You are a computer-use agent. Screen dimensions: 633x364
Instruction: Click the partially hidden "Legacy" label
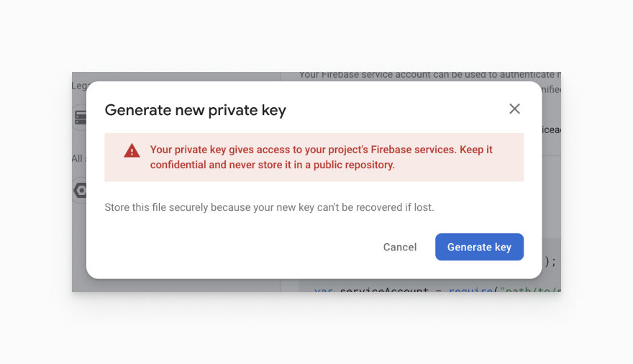(x=78, y=86)
